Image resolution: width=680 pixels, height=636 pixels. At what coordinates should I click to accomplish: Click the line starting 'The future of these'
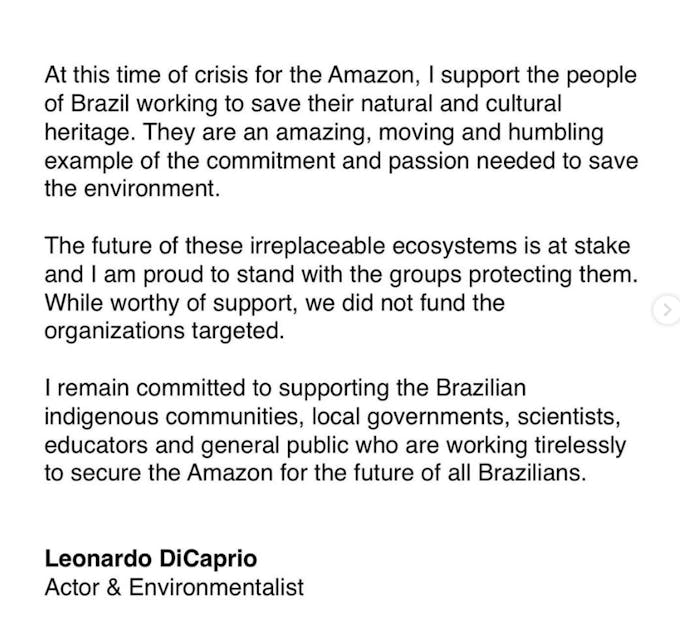tap(337, 246)
